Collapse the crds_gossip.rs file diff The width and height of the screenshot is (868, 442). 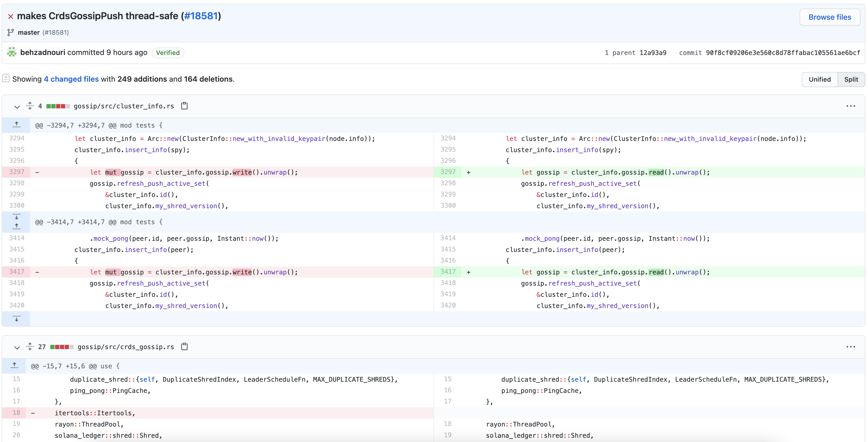17,348
